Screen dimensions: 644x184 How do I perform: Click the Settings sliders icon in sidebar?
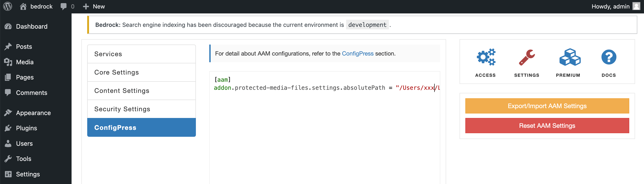pos(8,174)
